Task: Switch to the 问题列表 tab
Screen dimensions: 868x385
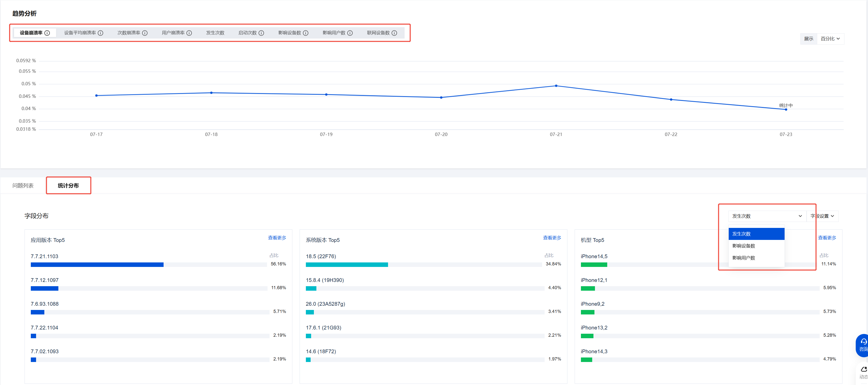Action: click(23, 186)
